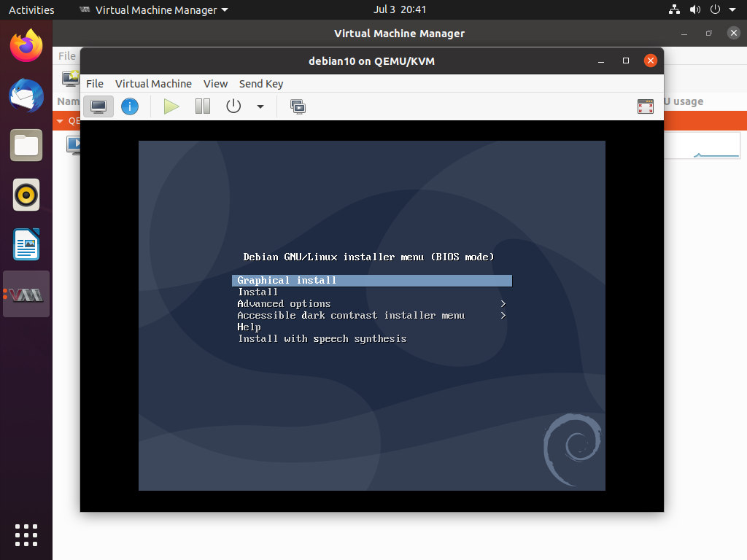
Task: Open the Virtual Machine menu
Action: pyautogui.click(x=153, y=83)
